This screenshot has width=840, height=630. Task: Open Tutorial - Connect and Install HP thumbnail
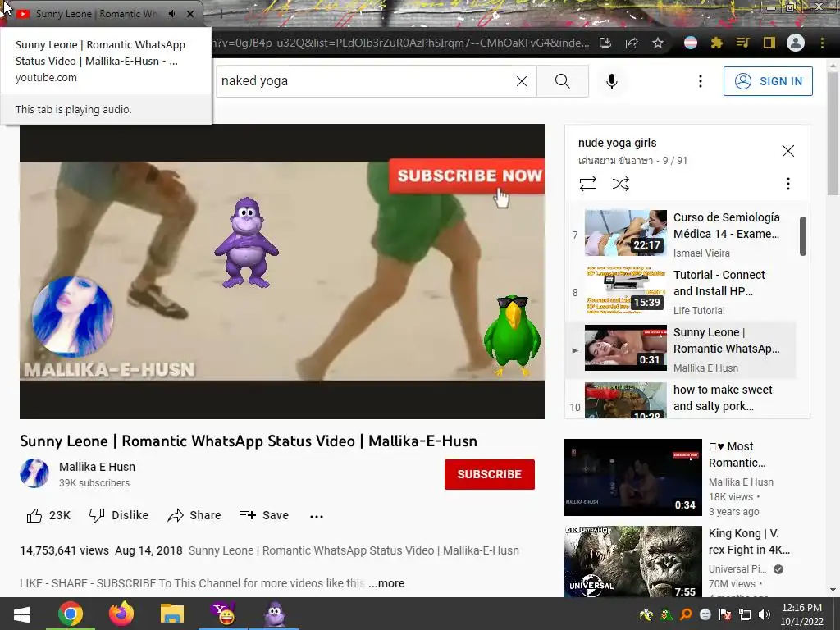point(626,290)
